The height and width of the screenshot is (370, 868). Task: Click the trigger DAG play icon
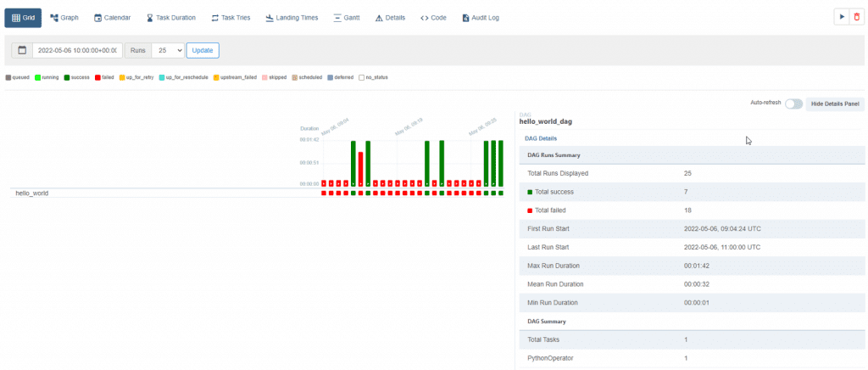click(841, 17)
